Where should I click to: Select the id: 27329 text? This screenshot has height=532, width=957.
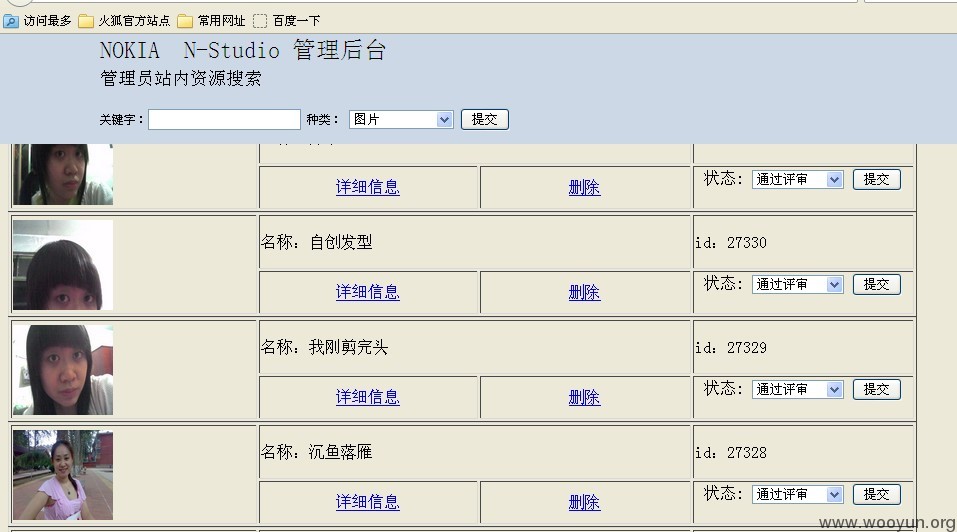(x=731, y=348)
